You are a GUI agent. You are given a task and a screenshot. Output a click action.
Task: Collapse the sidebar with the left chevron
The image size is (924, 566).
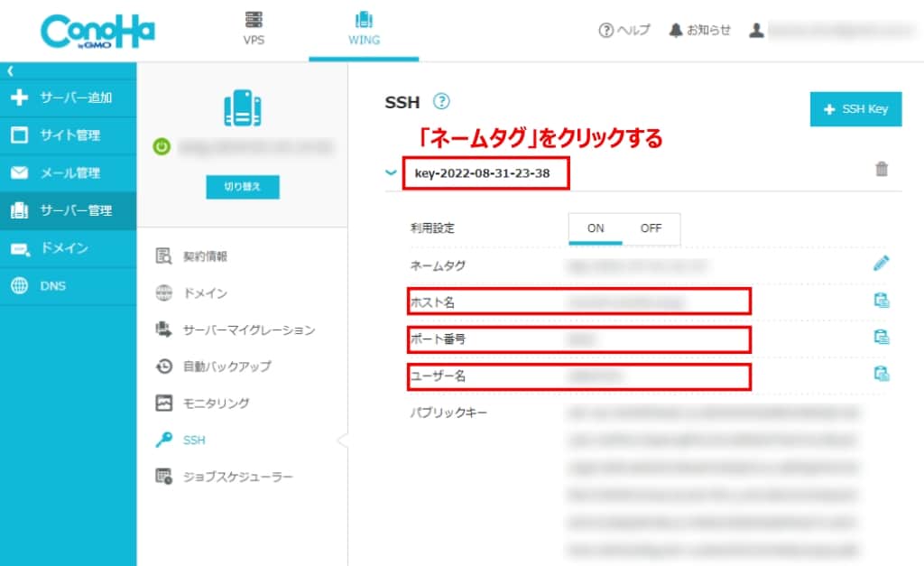tap(10, 70)
